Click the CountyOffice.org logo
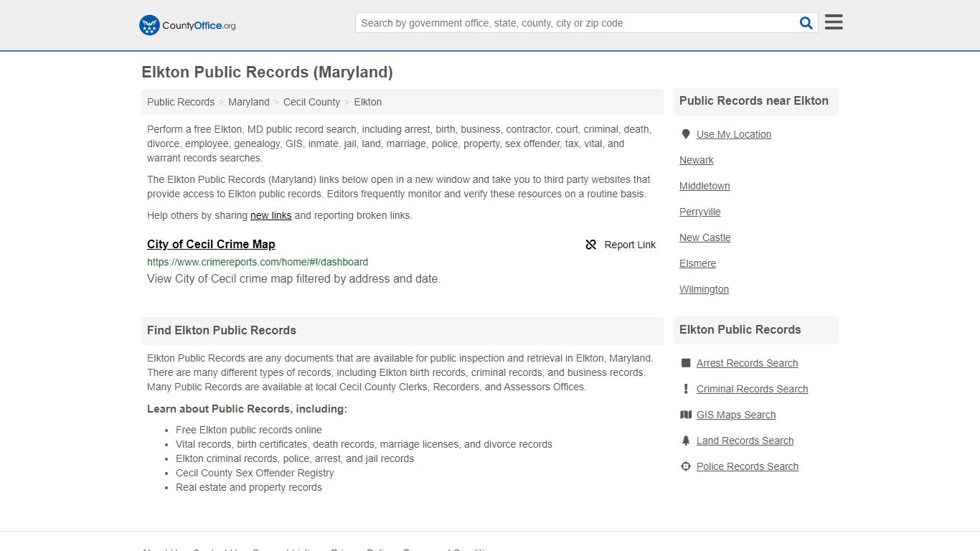 [187, 25]
